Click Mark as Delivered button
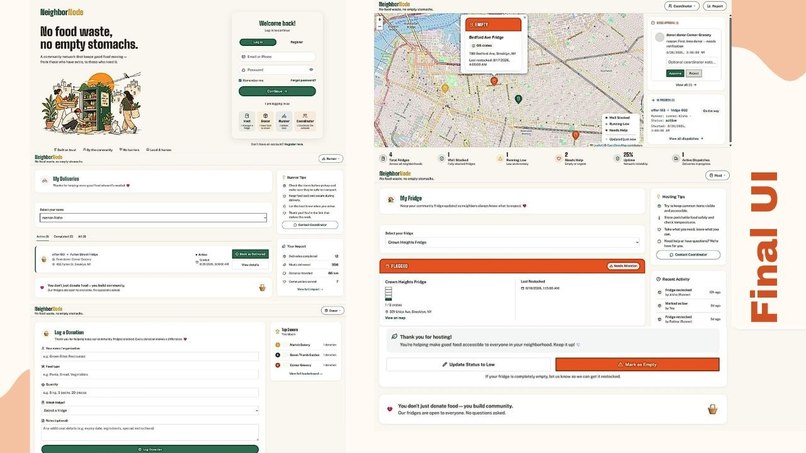Viewport: 806px width, 453px height. (250, 254)
